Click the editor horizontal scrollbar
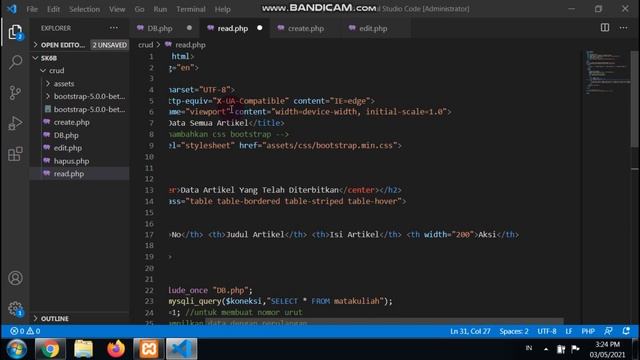 coord(384,322)
